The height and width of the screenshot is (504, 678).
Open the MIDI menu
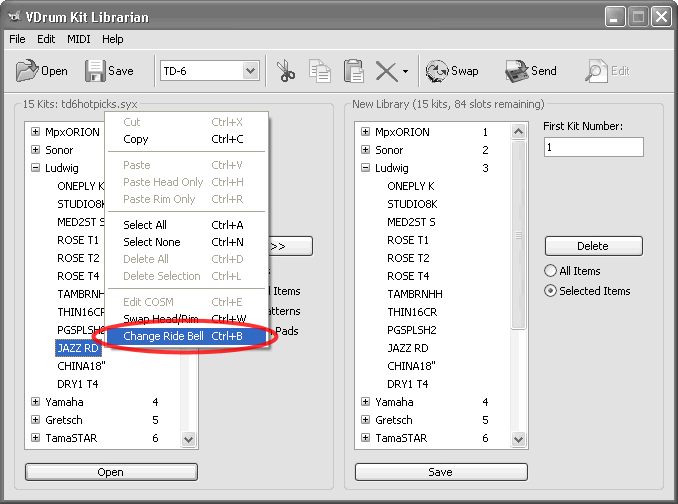pos(78,39)
